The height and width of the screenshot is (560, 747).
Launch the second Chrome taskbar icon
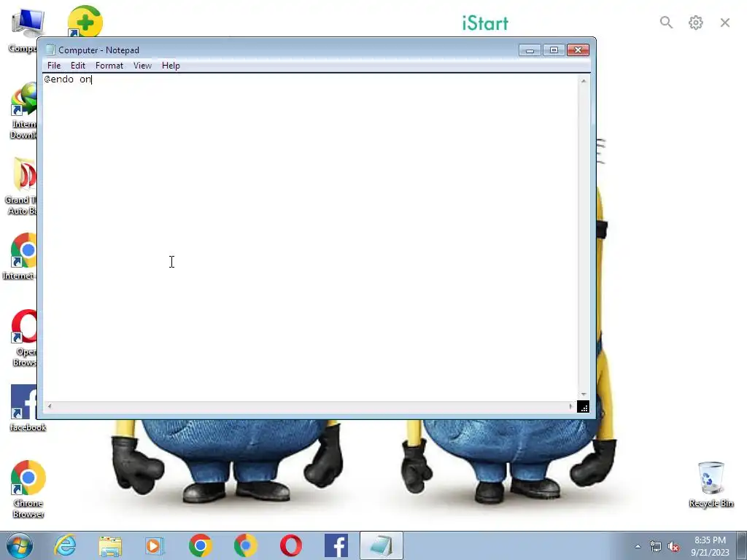coord(245,545)
